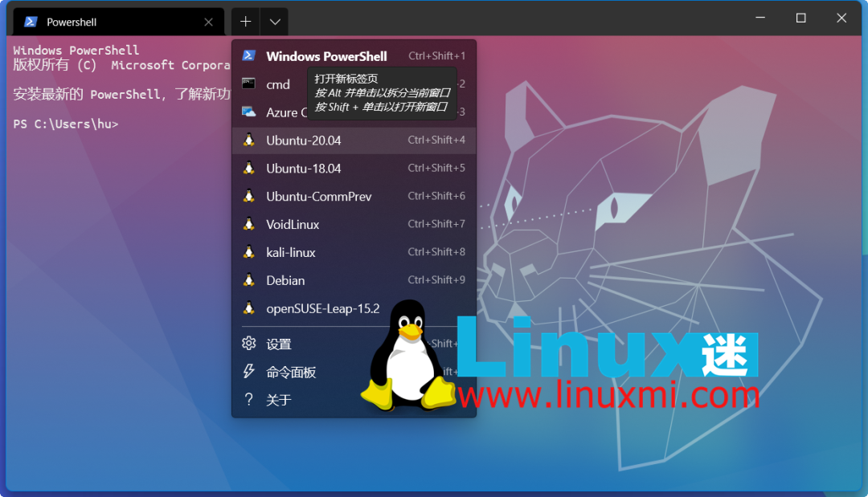Viewport: 868px width, 497px height.
Task: Collapse the new tab profile dropdown
Action: point(275,22)
